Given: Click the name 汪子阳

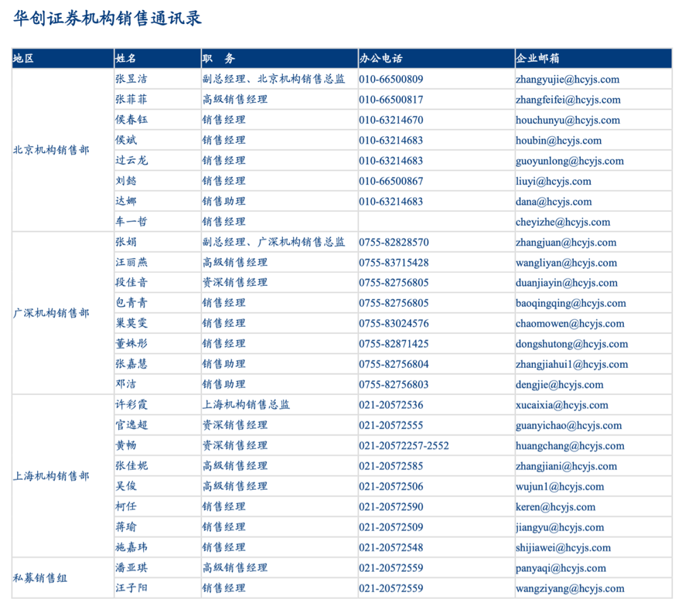Looking at the screenshot, I should pyautogui.click(x=131, y=588).
